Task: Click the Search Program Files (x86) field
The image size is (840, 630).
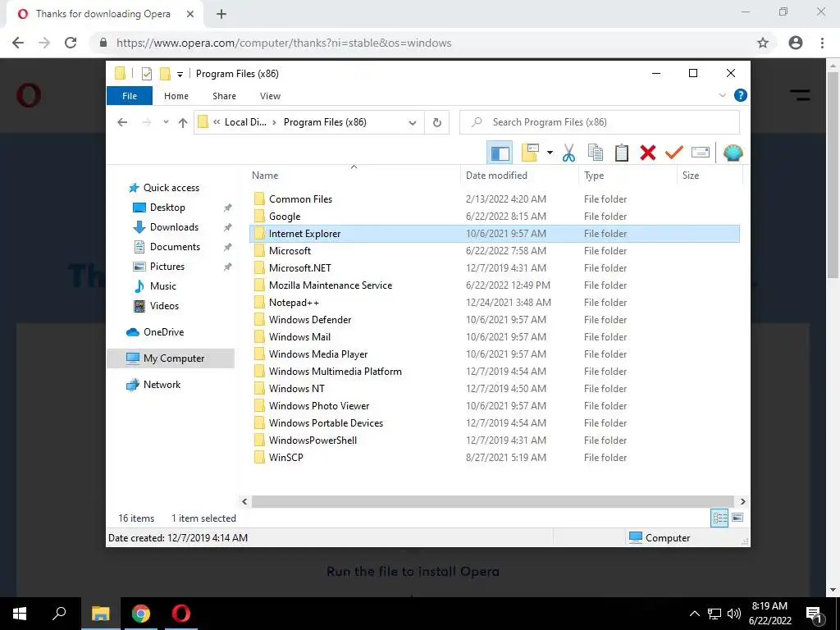Action: pos(600,122)
